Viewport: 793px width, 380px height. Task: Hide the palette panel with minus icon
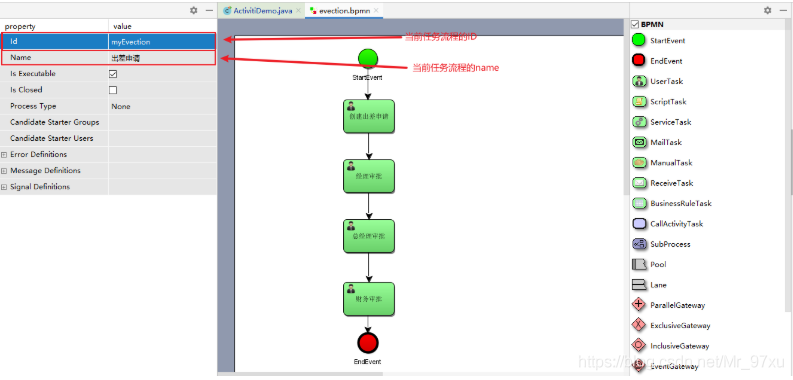click(x=783, y=10)
